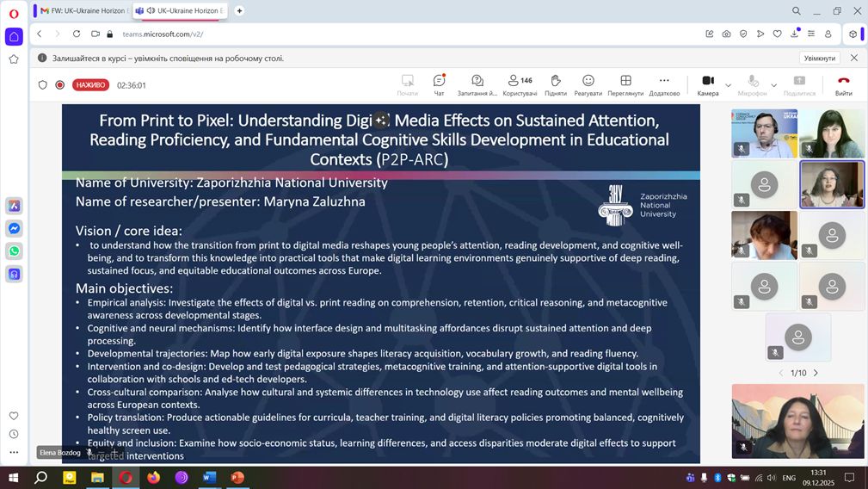Click the WhatsApp icon in Opera sidebar

(14, 251)
